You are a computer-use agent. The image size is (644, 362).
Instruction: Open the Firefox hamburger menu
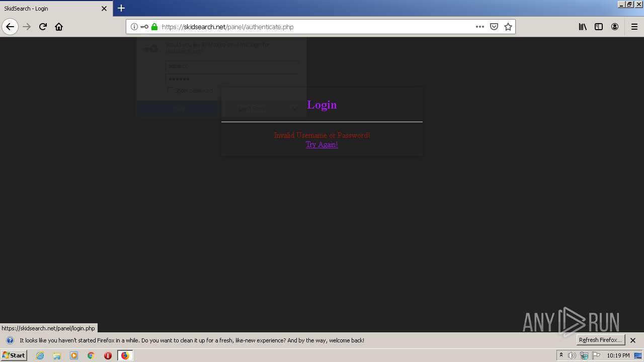[x=634, y=27]
